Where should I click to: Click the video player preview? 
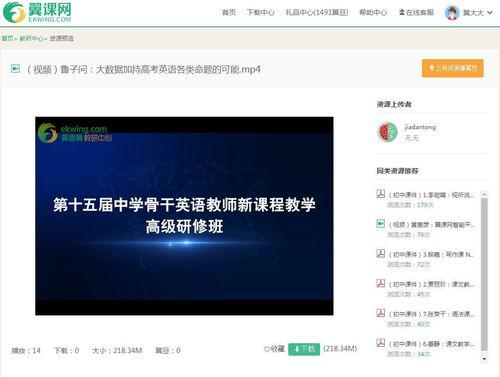[184, 216]
